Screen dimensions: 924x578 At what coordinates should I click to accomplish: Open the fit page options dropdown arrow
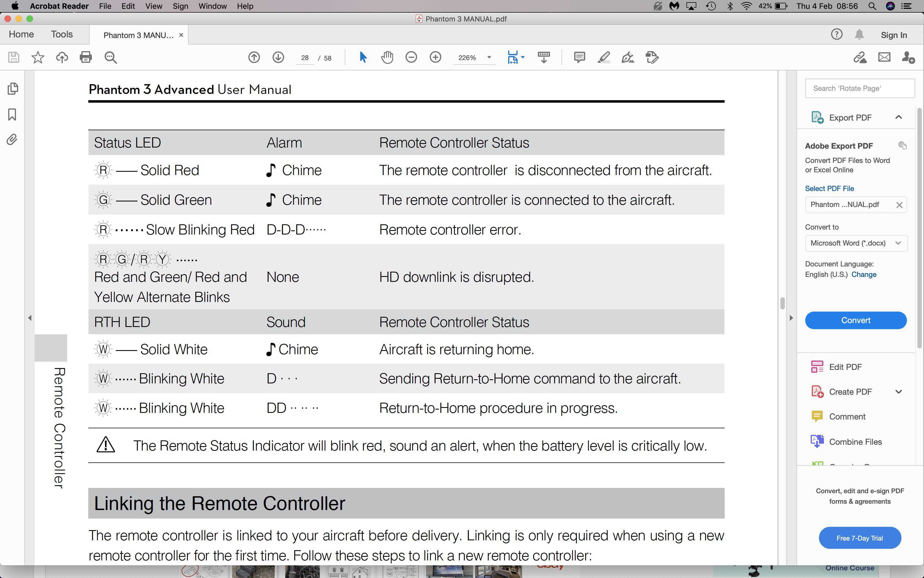coord(523,58)
